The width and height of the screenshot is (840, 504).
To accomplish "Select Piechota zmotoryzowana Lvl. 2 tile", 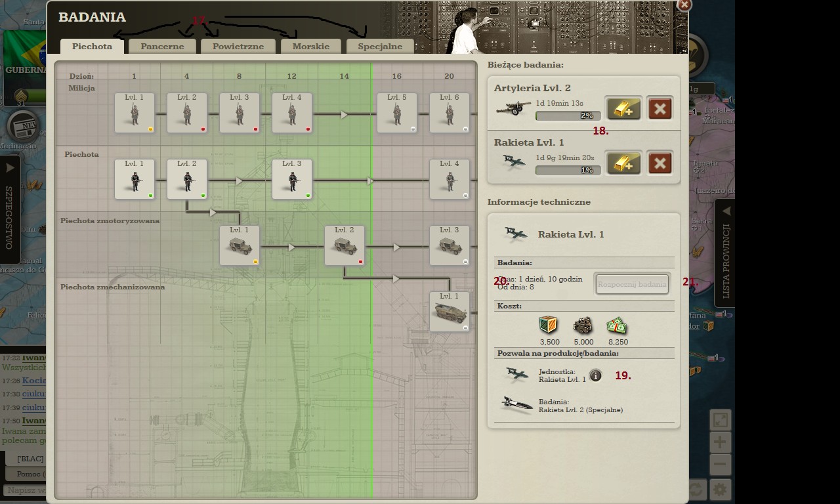I will [x=345, y=245].
